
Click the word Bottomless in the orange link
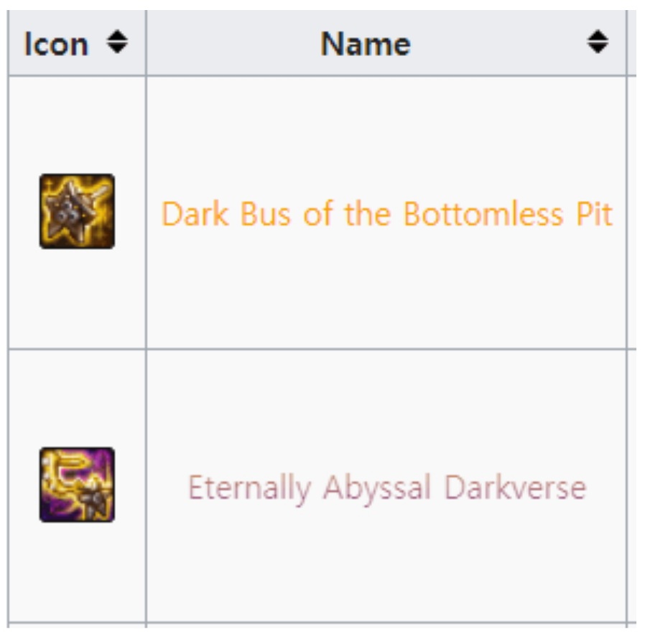pyautogui.click(x=483, y=214)
